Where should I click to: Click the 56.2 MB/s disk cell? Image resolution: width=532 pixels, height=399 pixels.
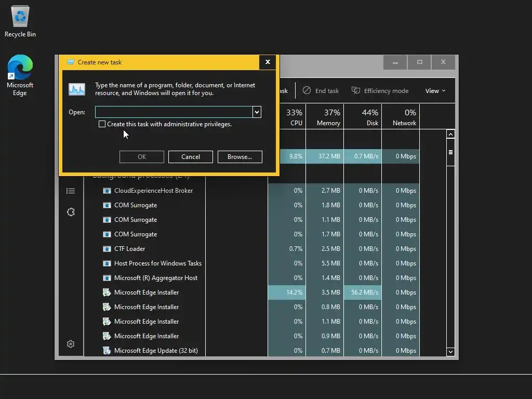[x=363, y=292]
